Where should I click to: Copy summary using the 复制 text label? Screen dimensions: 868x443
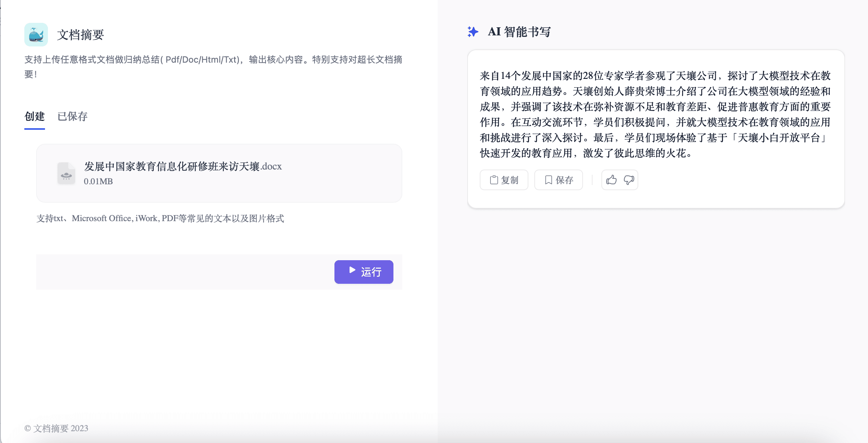click(x=510, y=180)
